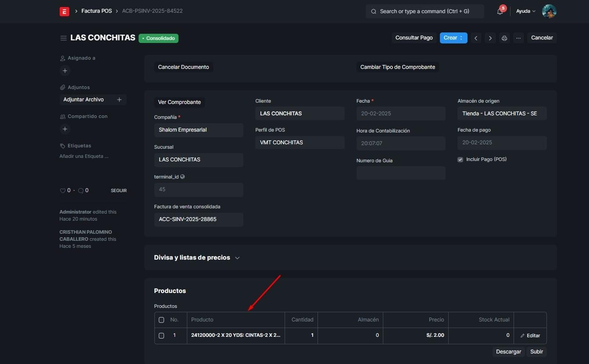Click the Cancelar Documento button
The width and height of the screenshot is (589, 364).
point(183,67)
